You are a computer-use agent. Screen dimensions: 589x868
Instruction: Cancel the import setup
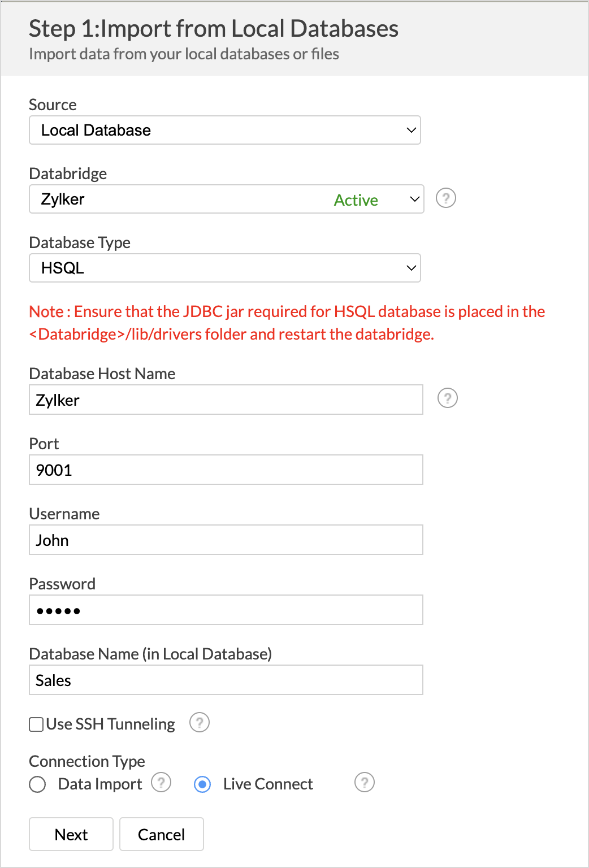(x=161, y=834)
